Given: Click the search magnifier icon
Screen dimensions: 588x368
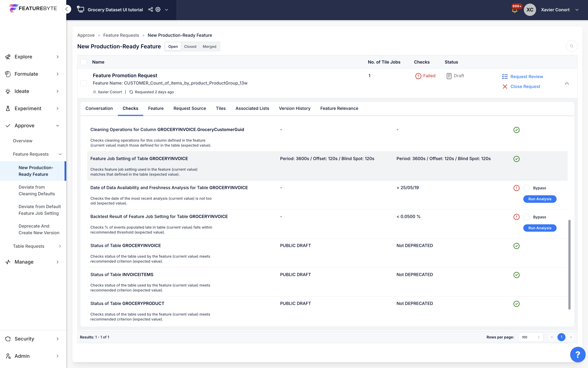Looking at the screenshot, I should point(571,46).
